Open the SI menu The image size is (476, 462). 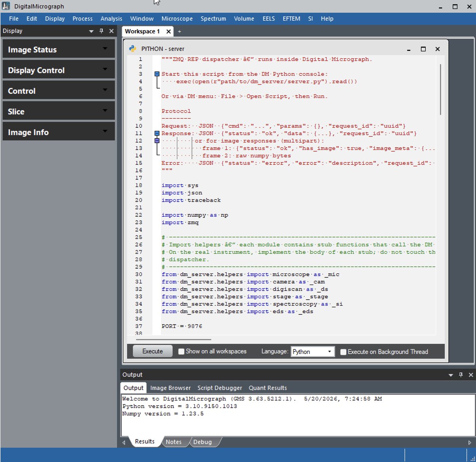click(x=311, y=19)
